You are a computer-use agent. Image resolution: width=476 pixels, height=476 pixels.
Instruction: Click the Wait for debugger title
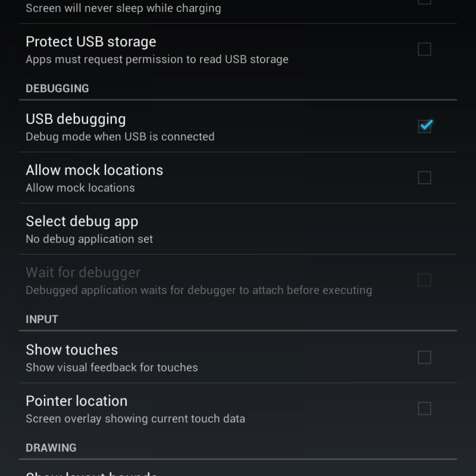[83, 273]
